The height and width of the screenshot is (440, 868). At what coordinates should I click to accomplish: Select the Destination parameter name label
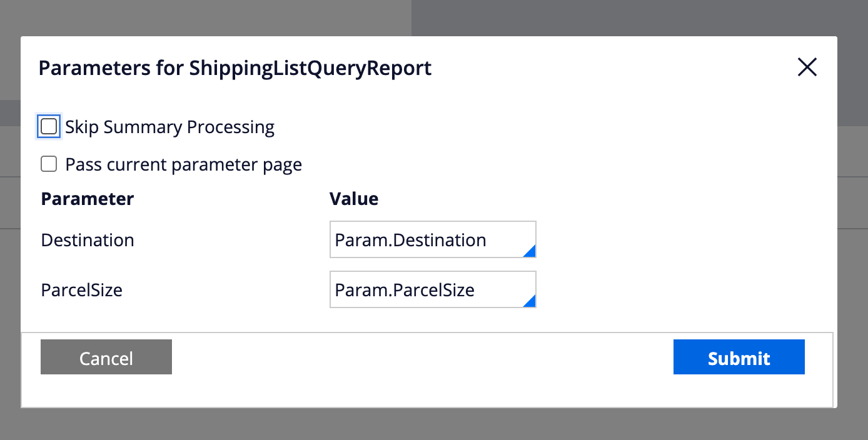pos(88,241)
